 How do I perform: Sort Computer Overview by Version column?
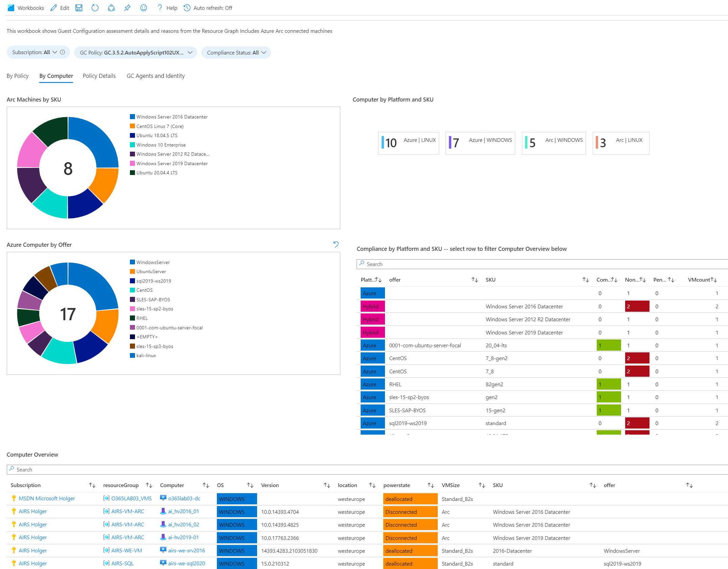pos(327,485)
